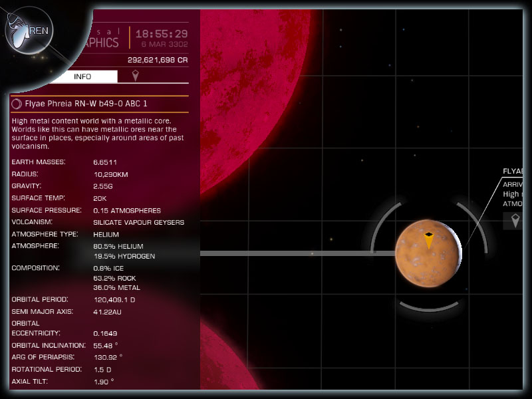Click the orbital eccentricity value 0.1649
The image size is (532, 399).
pos(105,334)
